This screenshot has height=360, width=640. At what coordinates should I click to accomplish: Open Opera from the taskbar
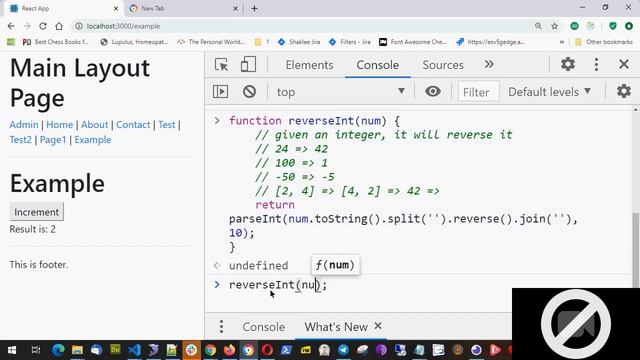[267, 350]
